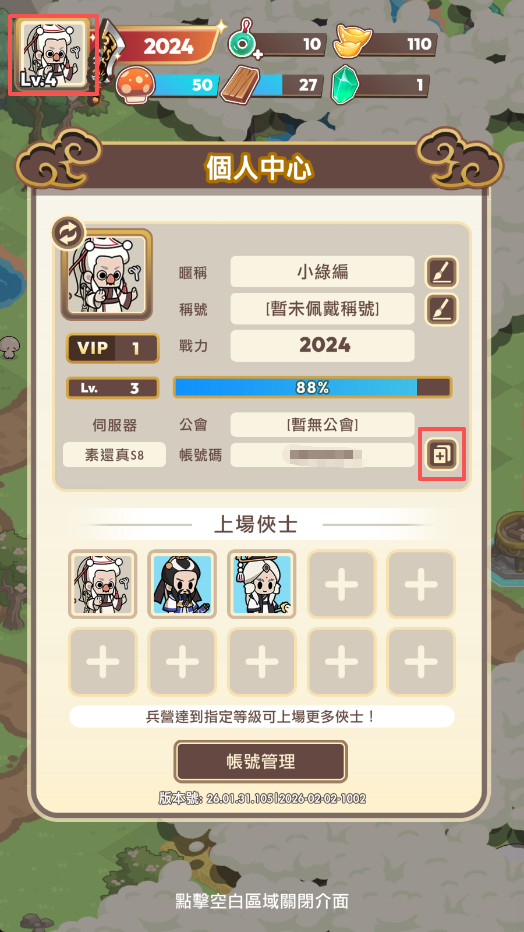Tap the wood plank resource icon
Viewport: 524px width, 932px height.
point(240,85)
